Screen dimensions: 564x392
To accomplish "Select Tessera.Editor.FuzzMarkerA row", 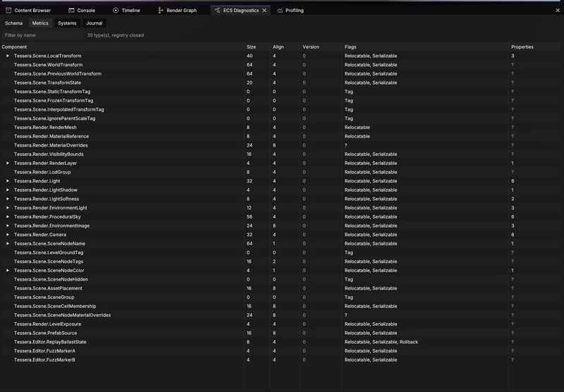I will pos(282,350).
